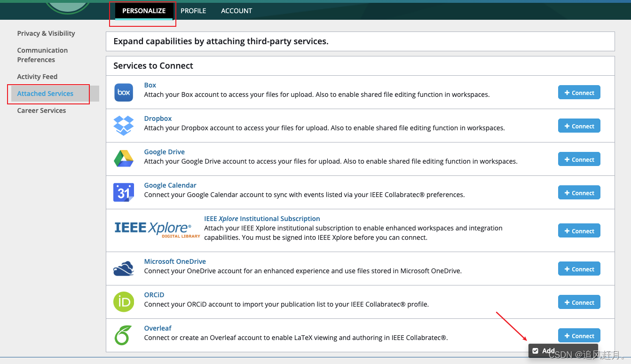Open the Box service link

[x=150, y=85]
